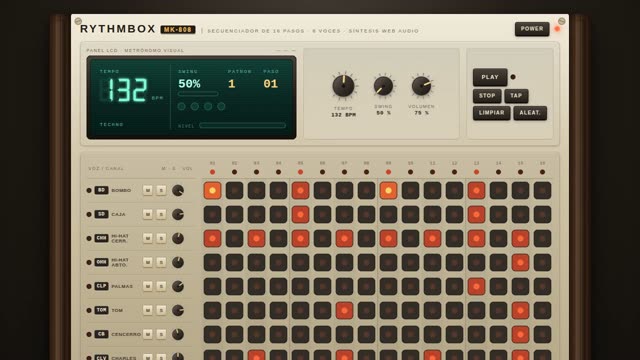Mute the Palmas channel

coord(148,286)
